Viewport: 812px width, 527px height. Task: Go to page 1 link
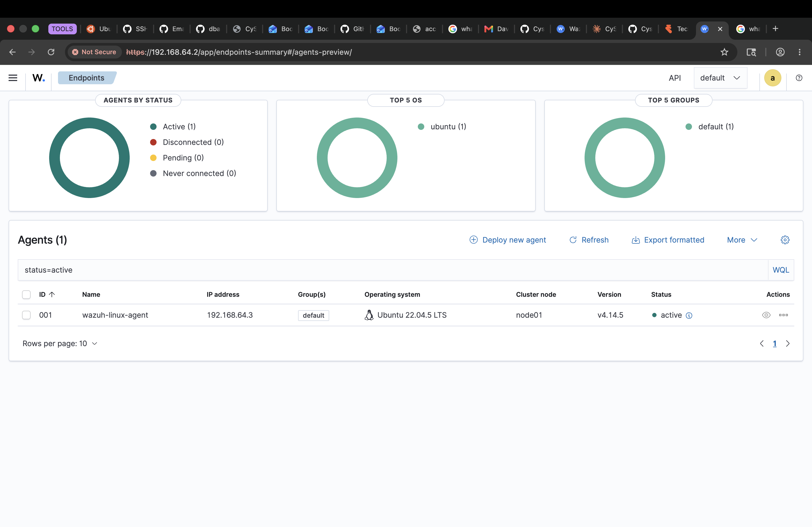click(774, 344)
